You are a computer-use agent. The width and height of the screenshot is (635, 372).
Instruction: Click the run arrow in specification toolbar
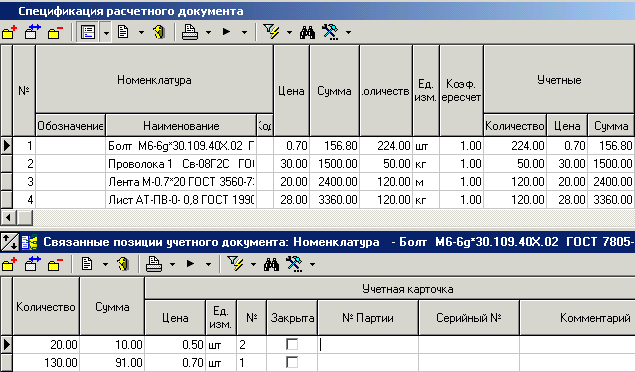click(x=226, y=32)
